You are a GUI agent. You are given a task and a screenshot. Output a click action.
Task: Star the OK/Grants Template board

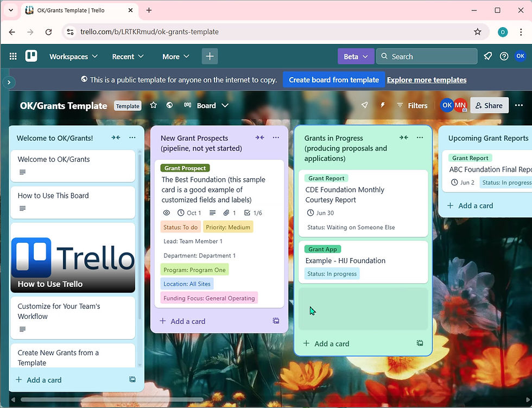153,105
